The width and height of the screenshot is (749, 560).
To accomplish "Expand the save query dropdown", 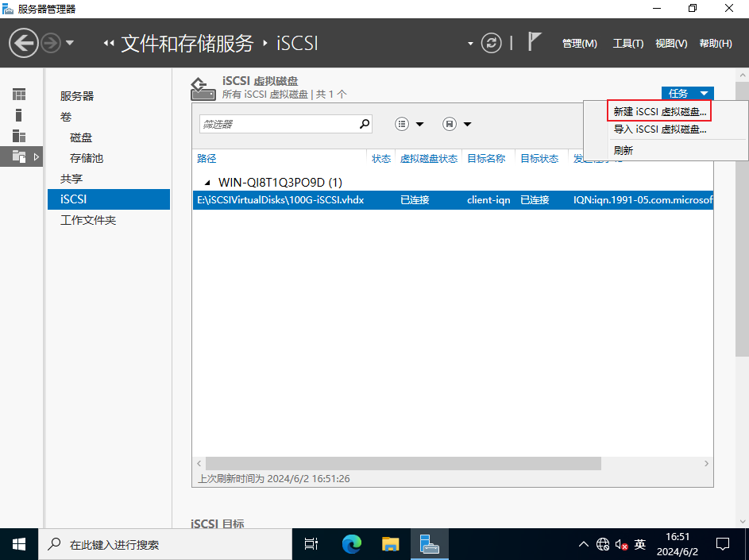I will (x=457, y=124).
